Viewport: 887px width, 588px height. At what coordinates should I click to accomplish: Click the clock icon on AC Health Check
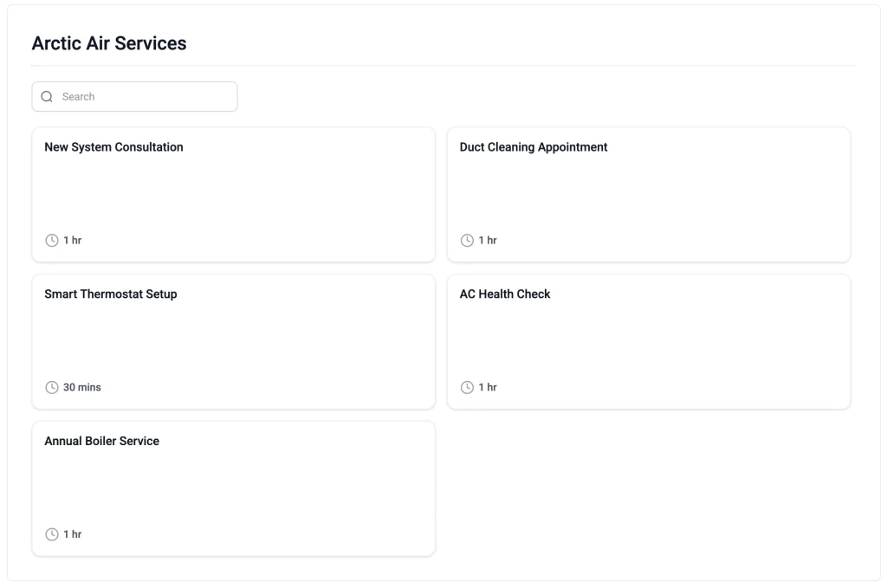467,387
